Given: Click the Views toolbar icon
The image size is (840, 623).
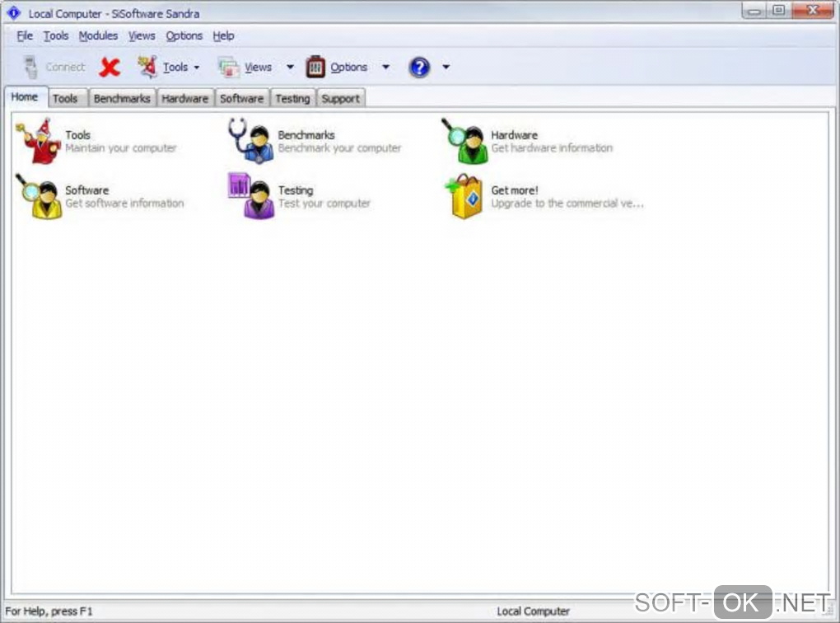Looking at the screenshot, I should click(229, 68).
